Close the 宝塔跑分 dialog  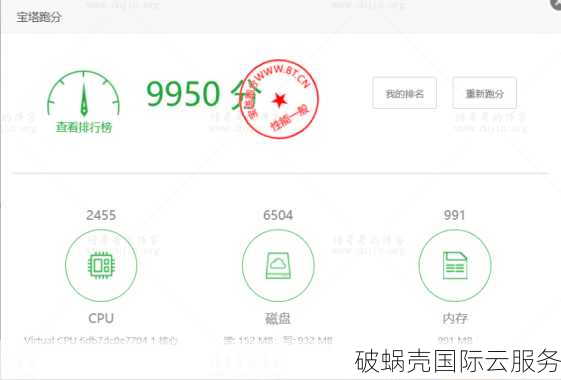[x=556, y=4]
